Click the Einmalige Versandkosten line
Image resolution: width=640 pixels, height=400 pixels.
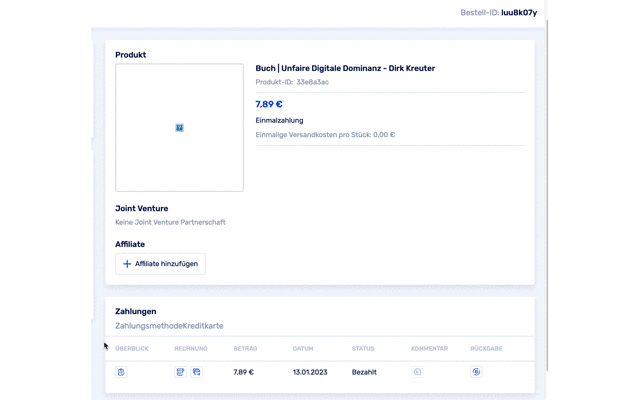[x=325, y=135]
